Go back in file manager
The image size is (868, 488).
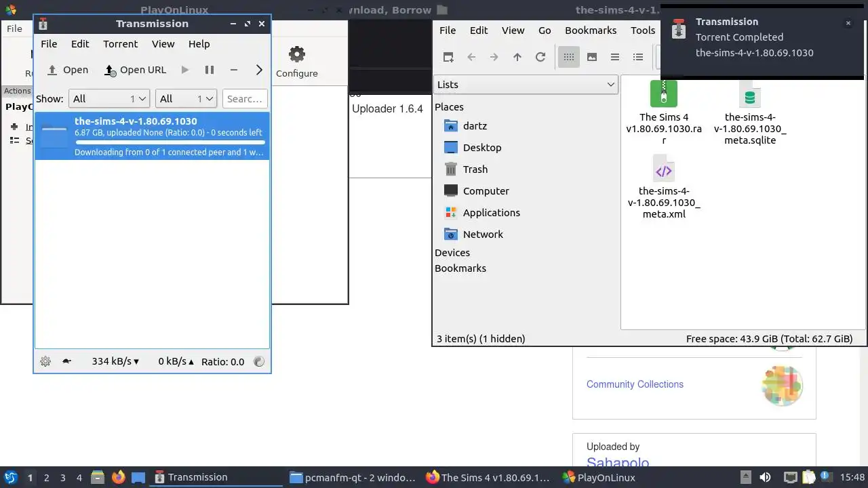[471, 57]
